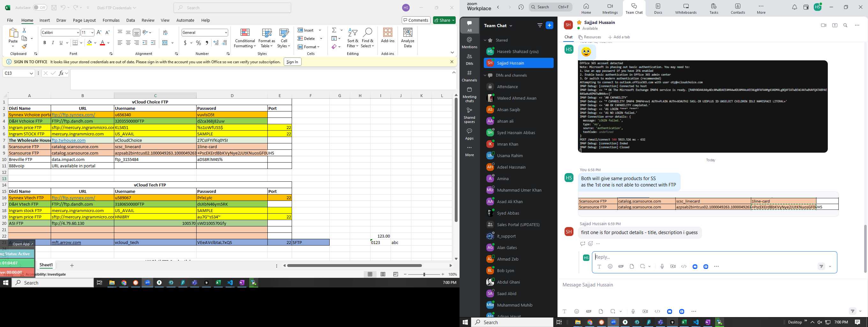The height and width of the screenshot is (327, 868).
Task: Click the GIF icon in reply box
Action: coord(621,266)
